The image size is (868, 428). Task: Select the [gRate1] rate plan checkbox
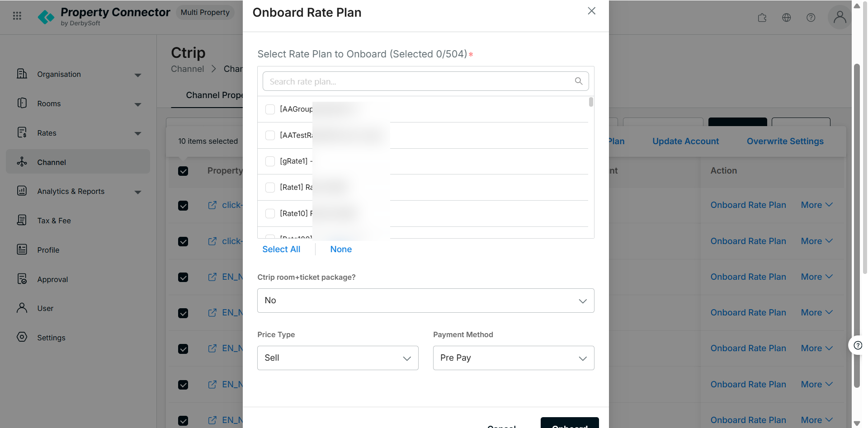tap(270, 161)
